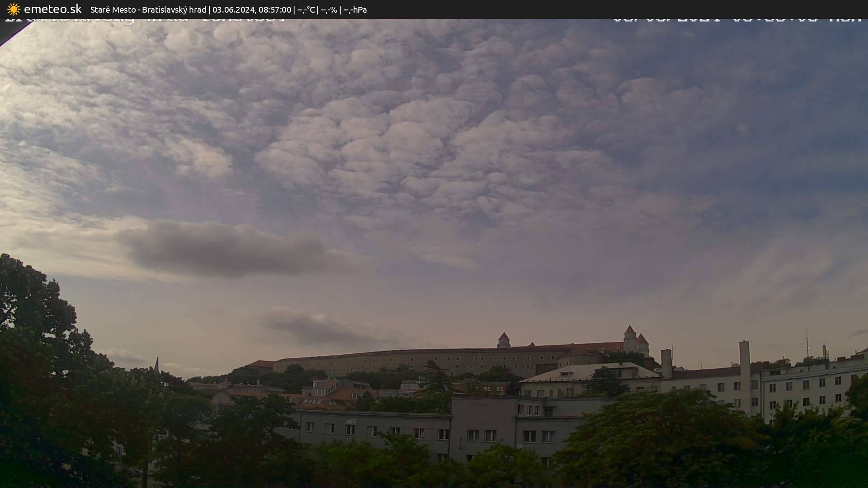Click the temperature °C readout

click(x=306, y=9)
